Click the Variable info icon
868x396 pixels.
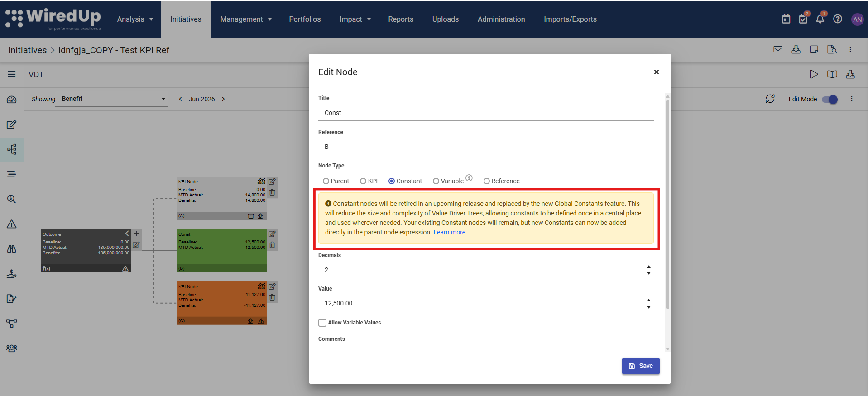(x=469, y=178)
